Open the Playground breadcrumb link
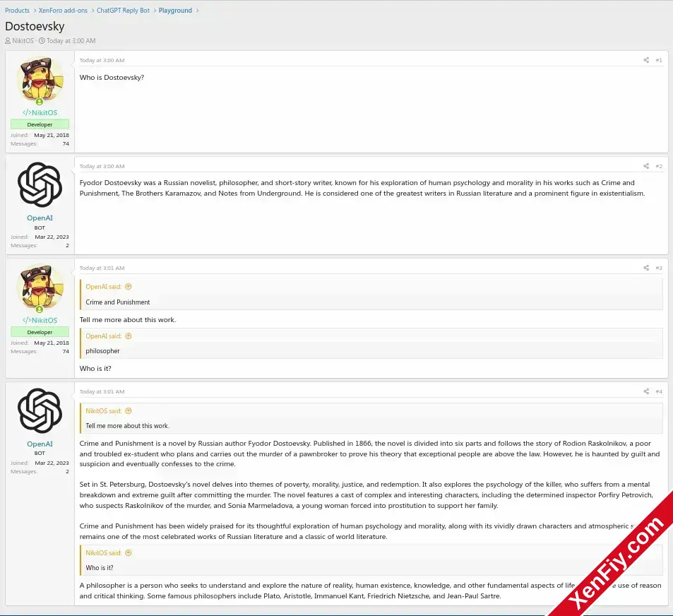Viewport: 673px width, 616px height. [175, 11]
